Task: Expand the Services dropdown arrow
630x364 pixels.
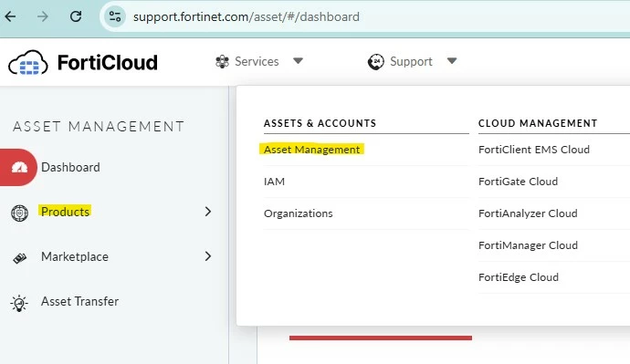Action: 298,61
